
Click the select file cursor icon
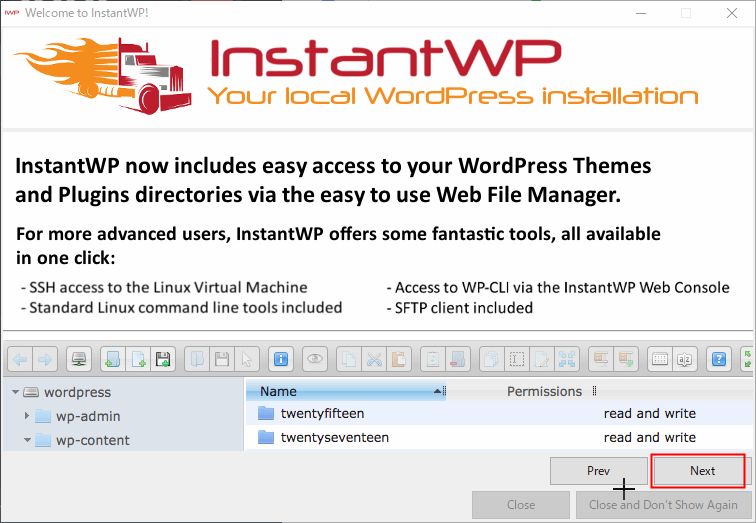[247, 359]
